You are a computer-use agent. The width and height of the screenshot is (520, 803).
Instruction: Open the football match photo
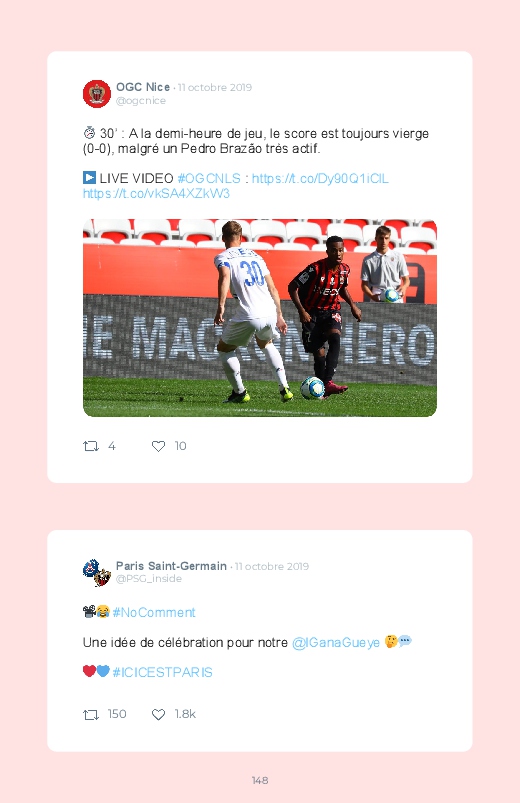260,318
